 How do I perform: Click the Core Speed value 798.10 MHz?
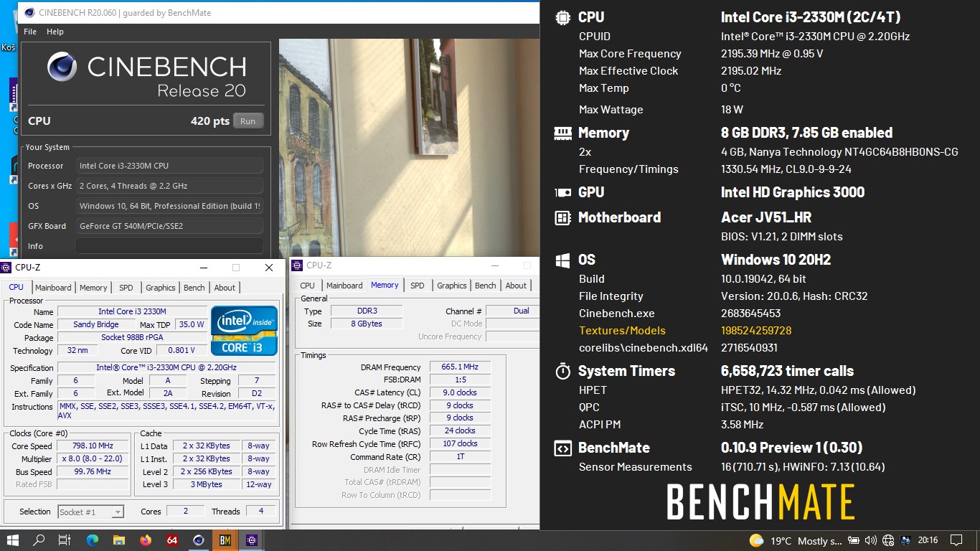click(x=93, y=446)
